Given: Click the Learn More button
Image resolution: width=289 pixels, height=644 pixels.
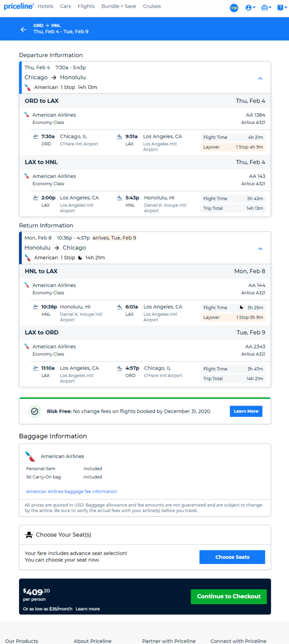Looking at the screenshot, I should [x=246, y=411].
